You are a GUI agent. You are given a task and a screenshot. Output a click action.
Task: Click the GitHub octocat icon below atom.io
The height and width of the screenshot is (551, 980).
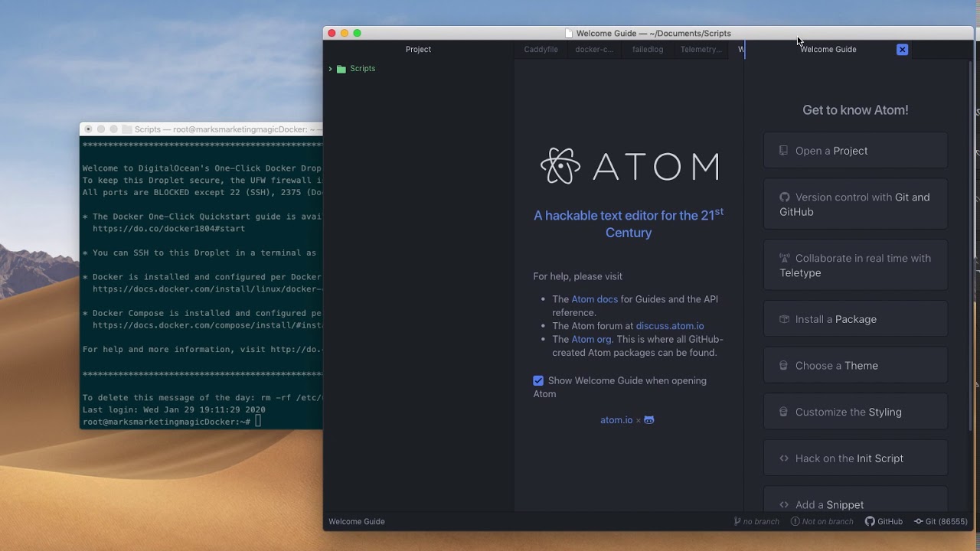[649, 420]
